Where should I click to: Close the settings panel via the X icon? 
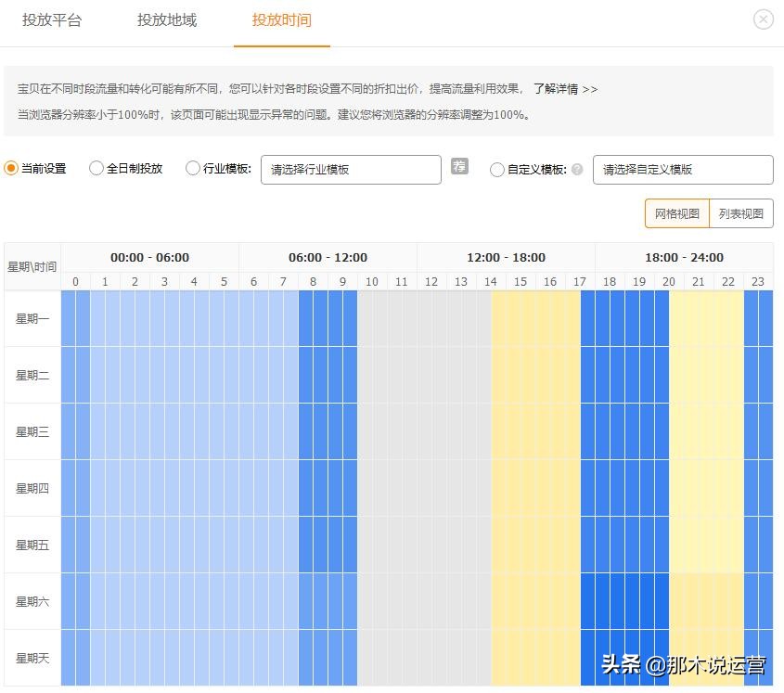pyautogui.click(x=764, y=19)
